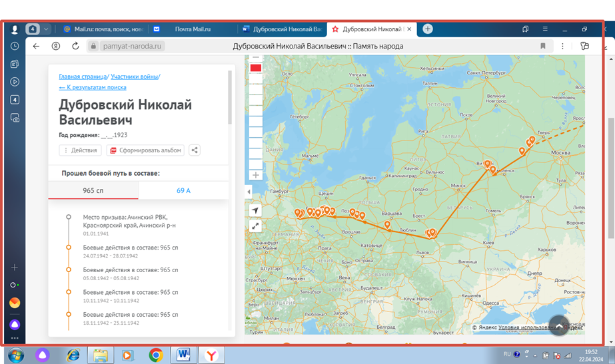Open the browser bookmarks panel icon
The width and height of the screenshot is (615, 364).
pos(525,29)
